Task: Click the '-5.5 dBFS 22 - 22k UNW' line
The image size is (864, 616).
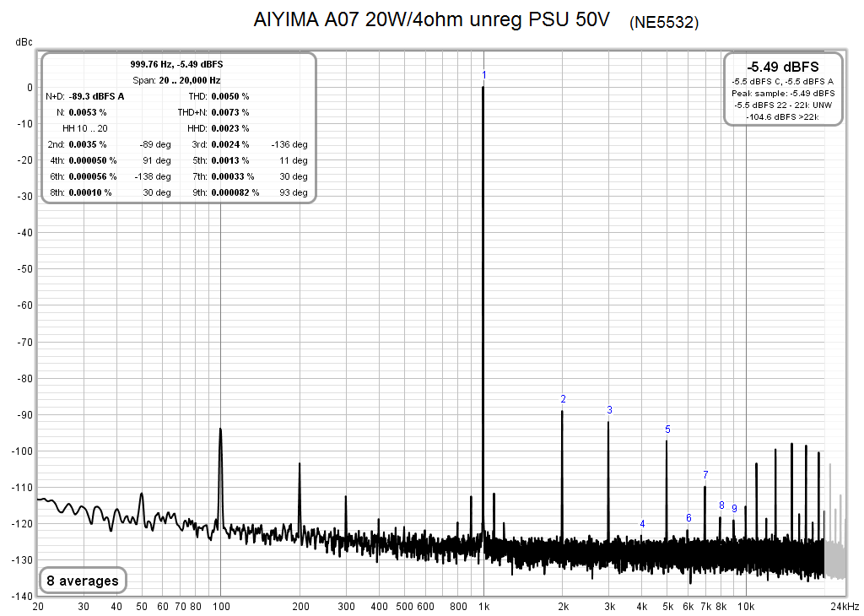Action: 783,105
